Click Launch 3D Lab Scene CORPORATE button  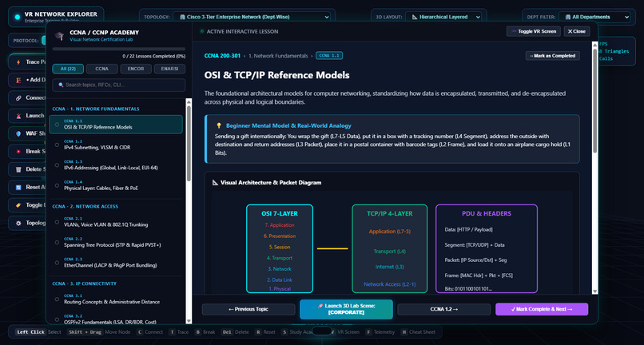coord(346,309)
